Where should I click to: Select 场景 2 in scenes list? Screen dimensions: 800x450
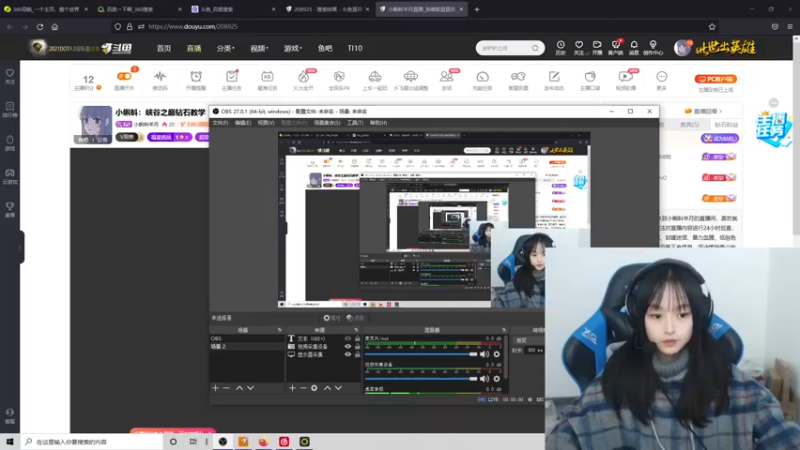point(247,346)
